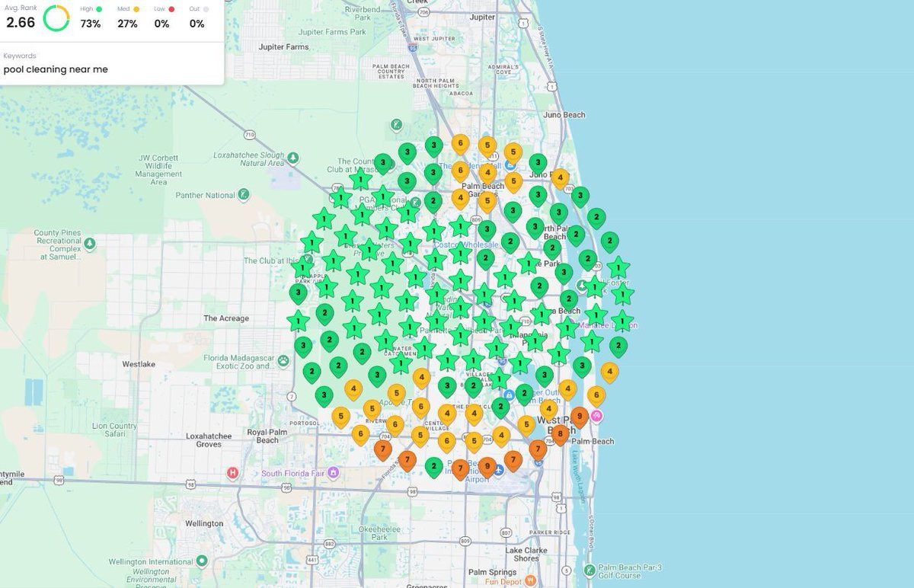Viewport: 914px width, 588px height.
Task: Click the 2.66 average rank value
Action: click(x=21, y=23)
